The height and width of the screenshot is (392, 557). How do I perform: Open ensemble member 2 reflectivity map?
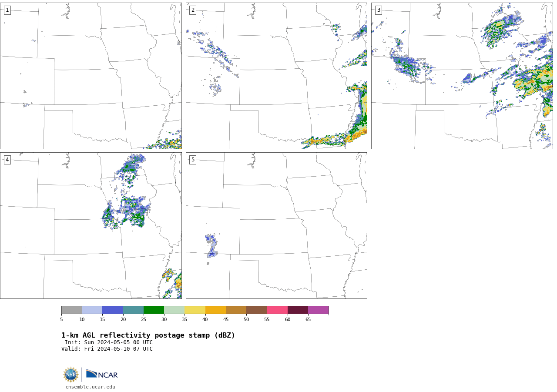[x=276, y=76]
